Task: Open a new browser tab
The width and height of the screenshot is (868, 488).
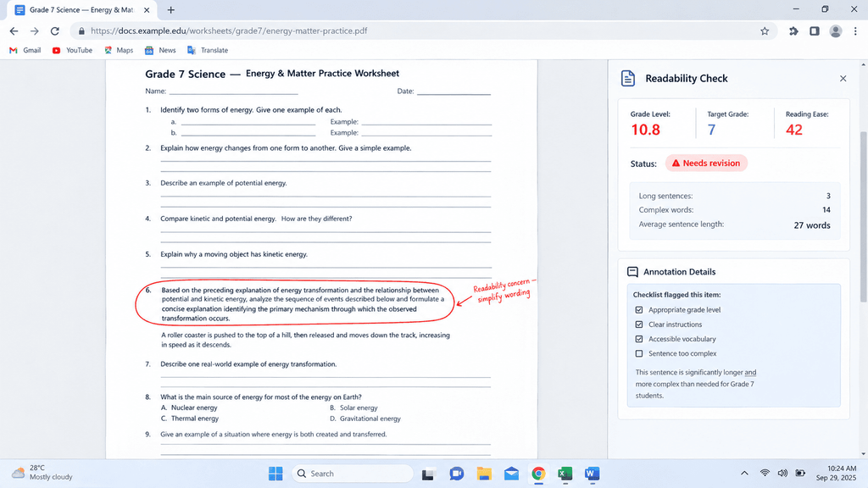Action: click(x=170, y=10)
